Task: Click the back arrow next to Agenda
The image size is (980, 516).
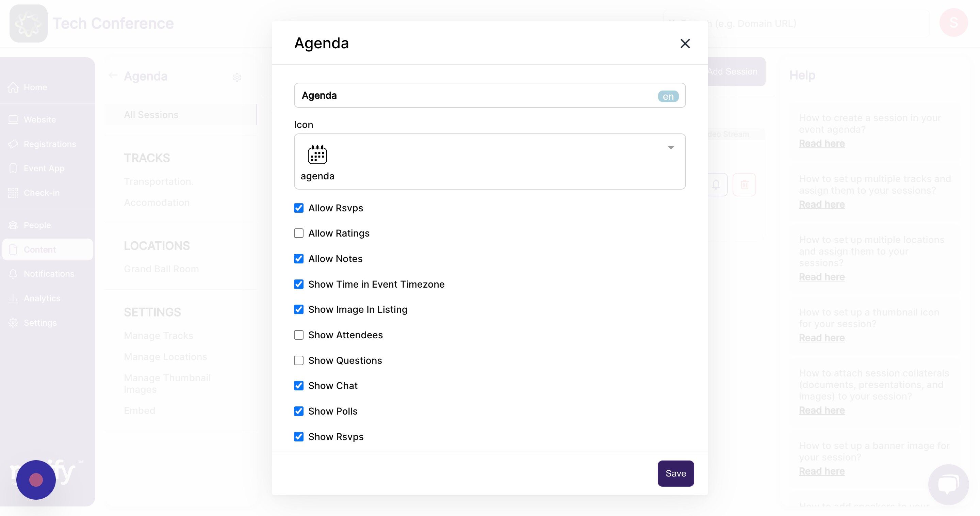Action: tap(113, 75)
